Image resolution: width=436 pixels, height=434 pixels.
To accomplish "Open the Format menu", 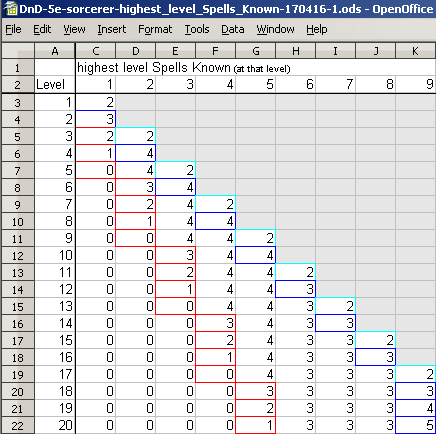I will [x=155, y=29].
